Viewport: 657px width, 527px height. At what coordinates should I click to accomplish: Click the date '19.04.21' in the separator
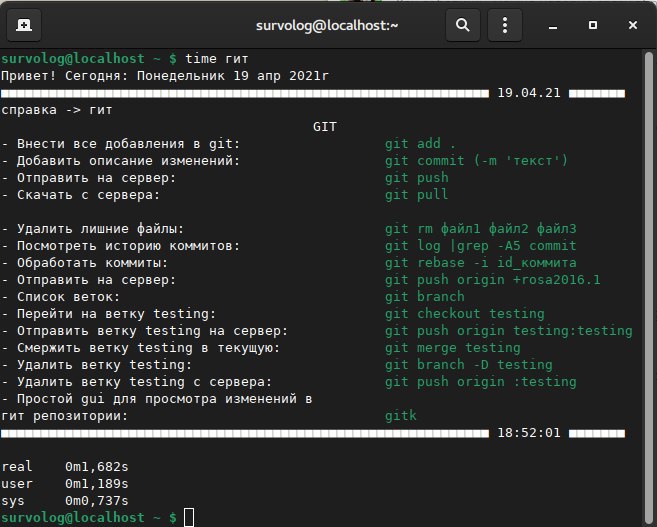[x=529, y=93]
